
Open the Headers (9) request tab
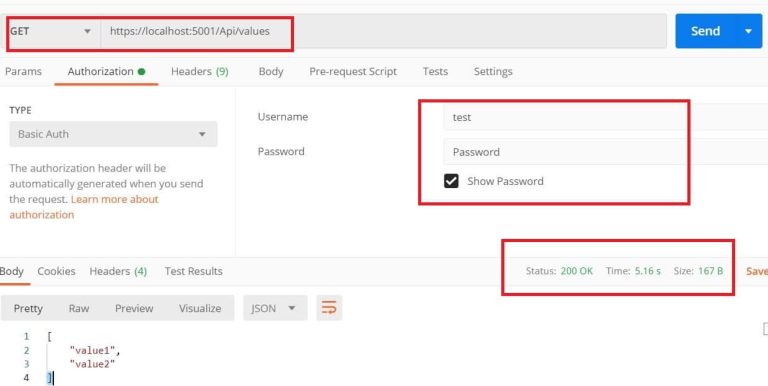pyautogui.click(x=200, y=72)
